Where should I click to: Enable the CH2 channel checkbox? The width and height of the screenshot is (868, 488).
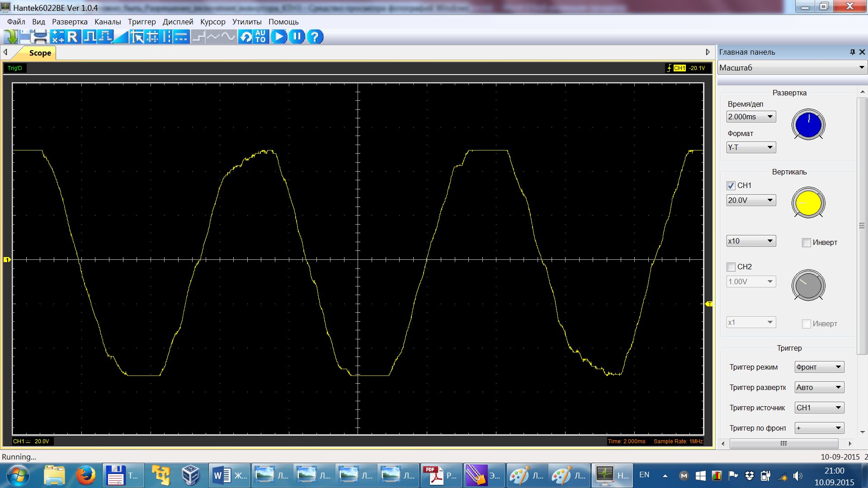[731, 267]
